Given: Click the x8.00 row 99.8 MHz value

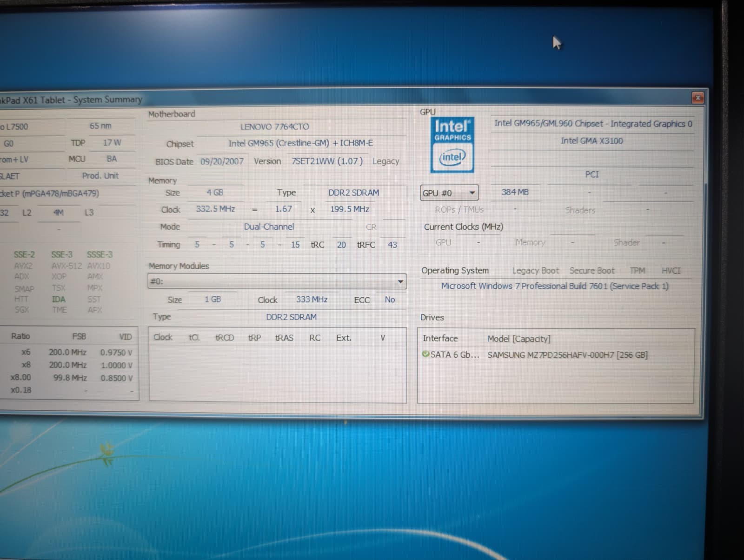Looking at the screenshot, I should tap(70, 378).
